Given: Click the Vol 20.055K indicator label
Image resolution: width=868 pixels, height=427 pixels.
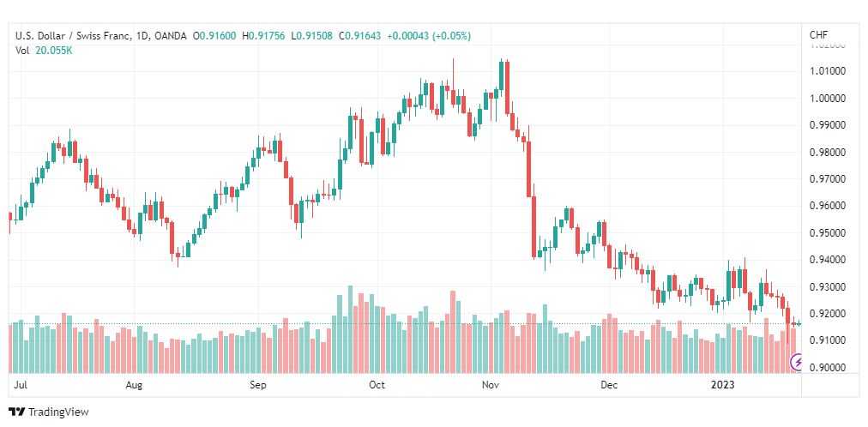Looking at the screenshot, I should coord(44,51).
